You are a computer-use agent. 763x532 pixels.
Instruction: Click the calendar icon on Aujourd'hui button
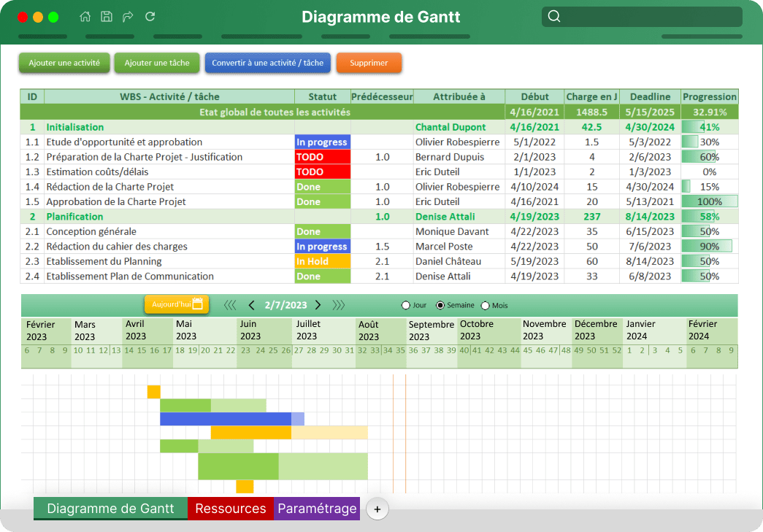pyautogui.click(x=198, y=304)
